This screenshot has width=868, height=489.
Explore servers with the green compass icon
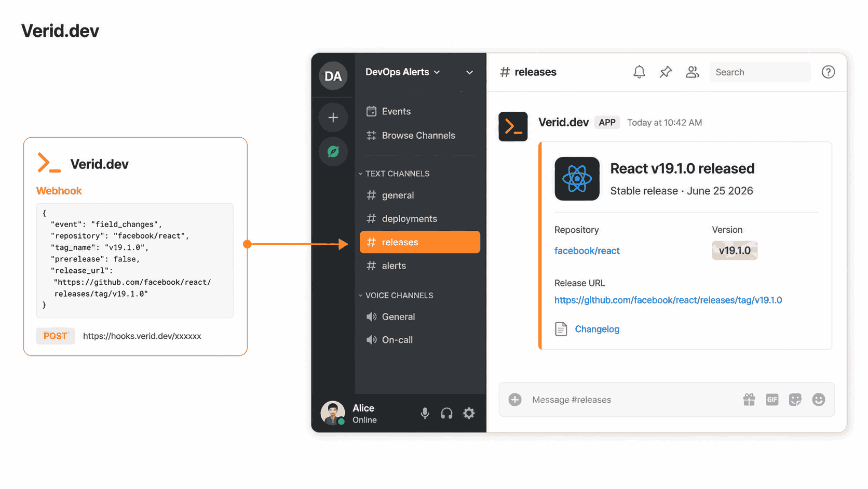coord(333,151)
